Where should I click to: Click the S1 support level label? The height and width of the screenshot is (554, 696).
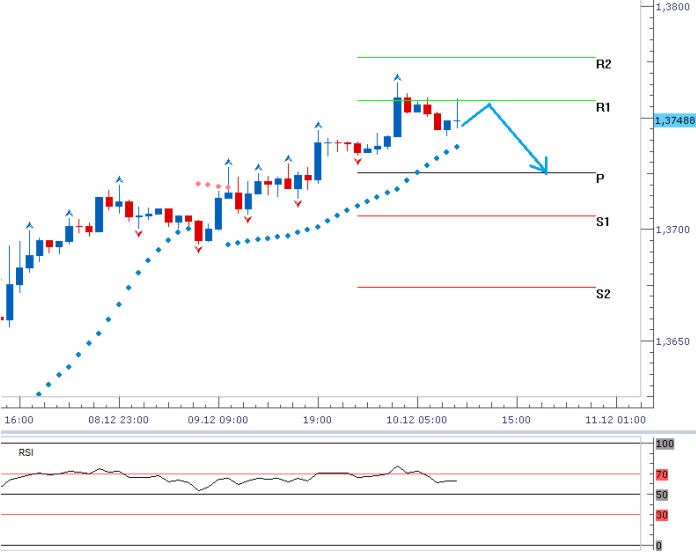click(x=603, y=222)
